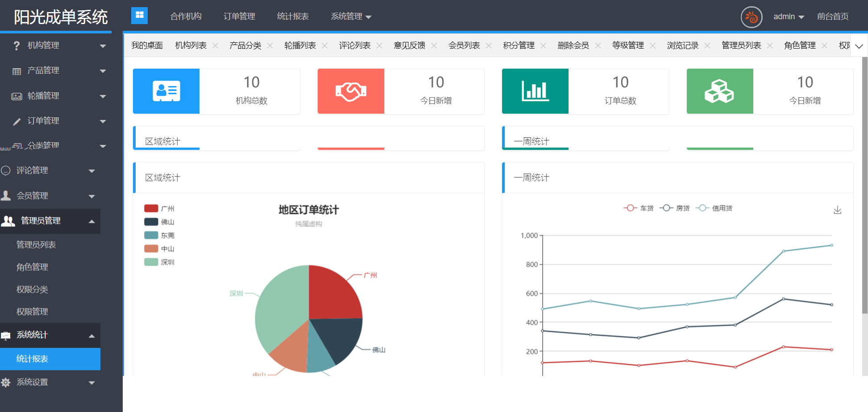This screenshot has width=868, height=412.
Task: Close the 机构列表 tab
Action: click(215, 45)
